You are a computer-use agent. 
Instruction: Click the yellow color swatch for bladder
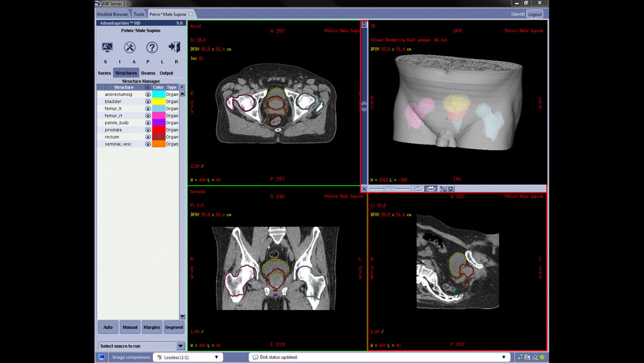[x=158, y=101]
